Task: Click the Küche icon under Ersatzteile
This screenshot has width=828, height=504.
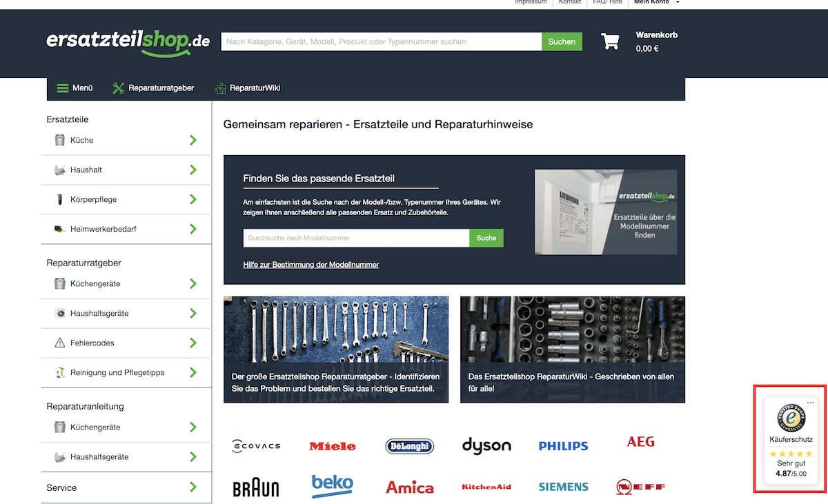Action: click(x=59, y=140)
